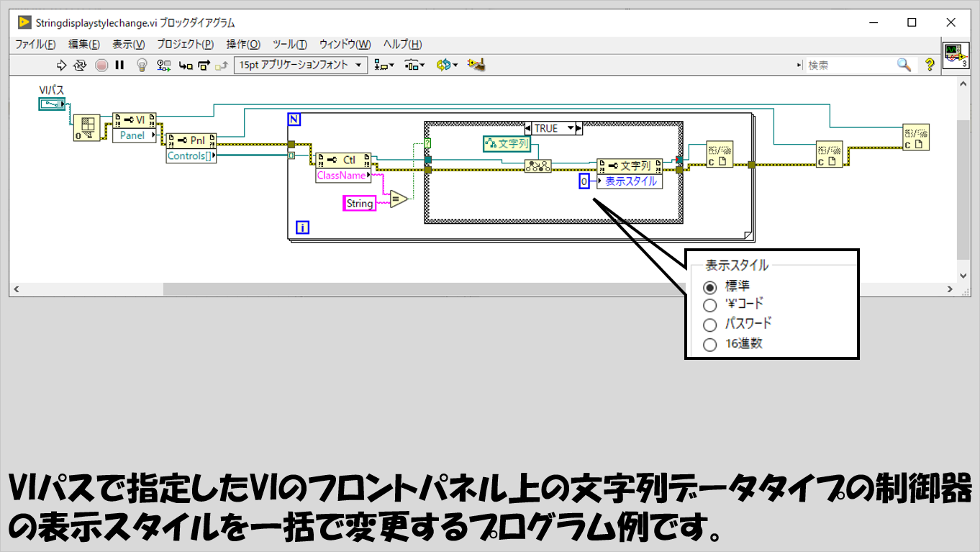Click the Run Continuously button
Image resolution: width=980 pixels, height=552 pixels.
(81, 65)
